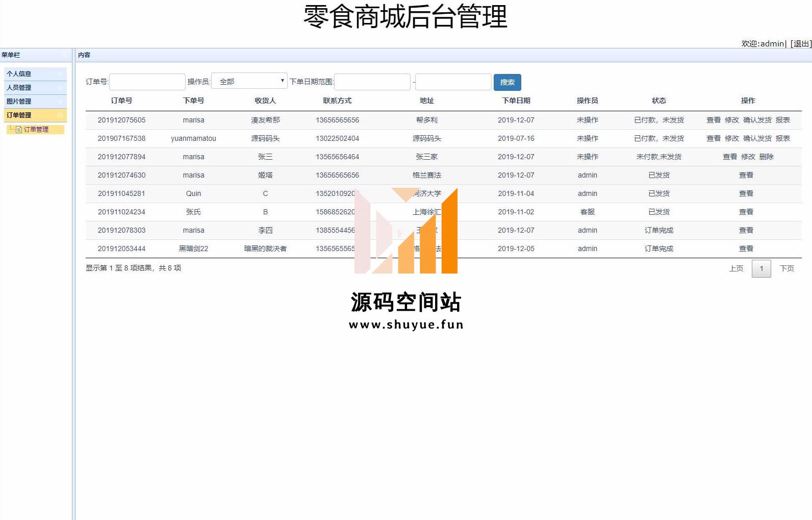Open the 操作员 dropdown showing 全部
Screen dimensions: 812x520
249,82
